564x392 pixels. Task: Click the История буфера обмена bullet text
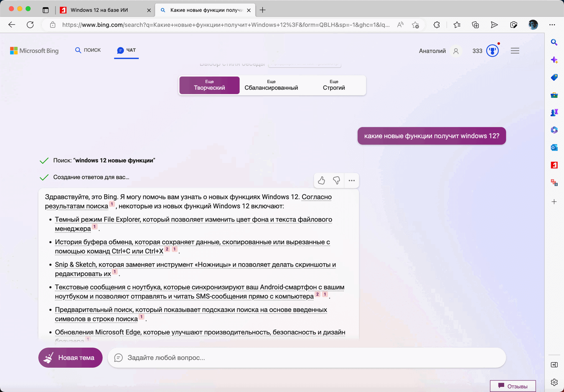pos(193,247)
